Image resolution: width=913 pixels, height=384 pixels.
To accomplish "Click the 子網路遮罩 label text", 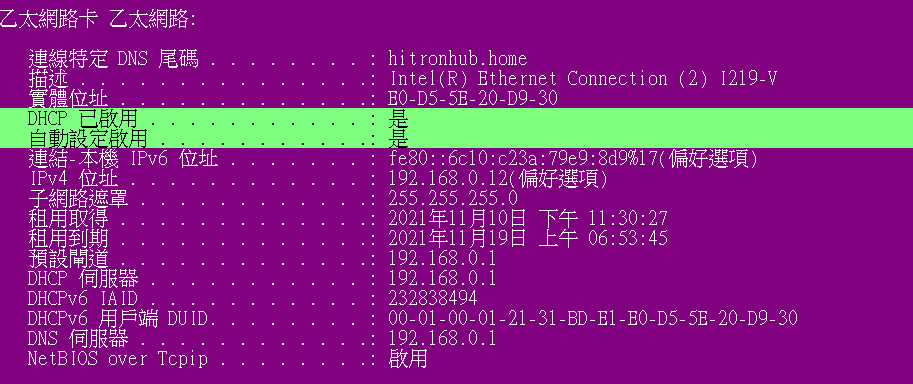I will click(77, 198).
